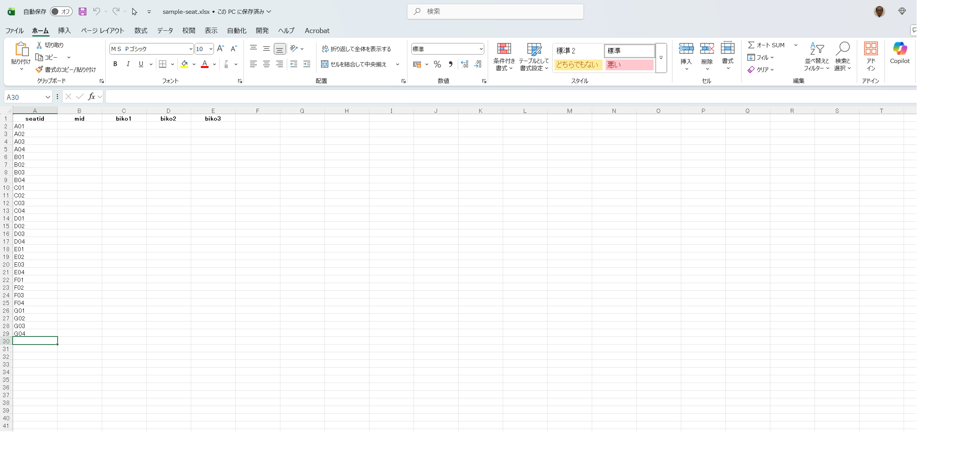The height and width of the screenshot is (464, 980).
Task: Click the オート SUM button
Action: [766, 45]
